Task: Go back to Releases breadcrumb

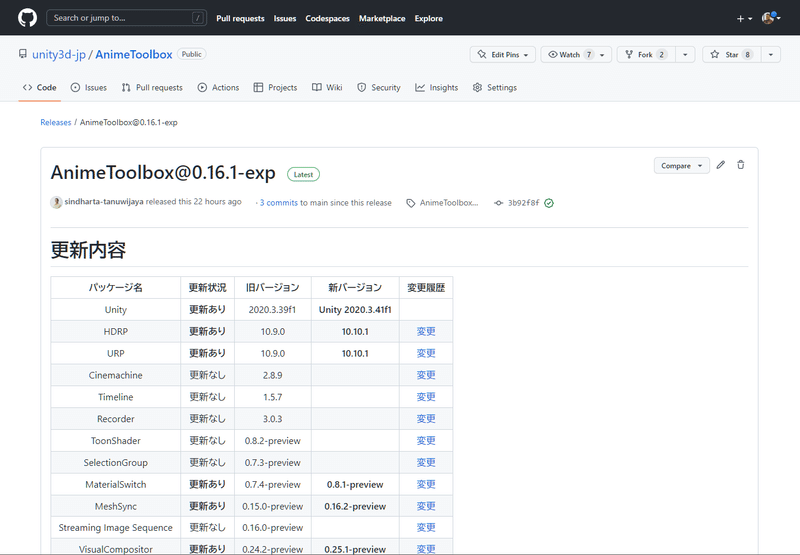Action: click(56, 122)
